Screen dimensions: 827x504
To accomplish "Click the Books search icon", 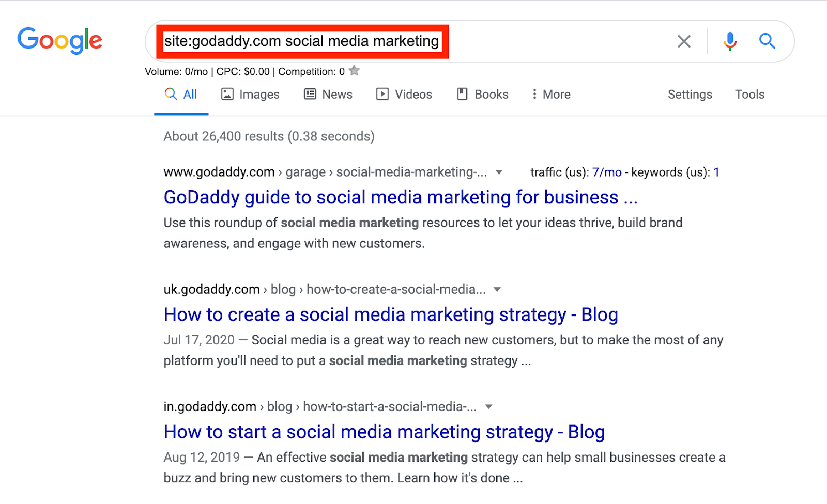I will (462, 94).
